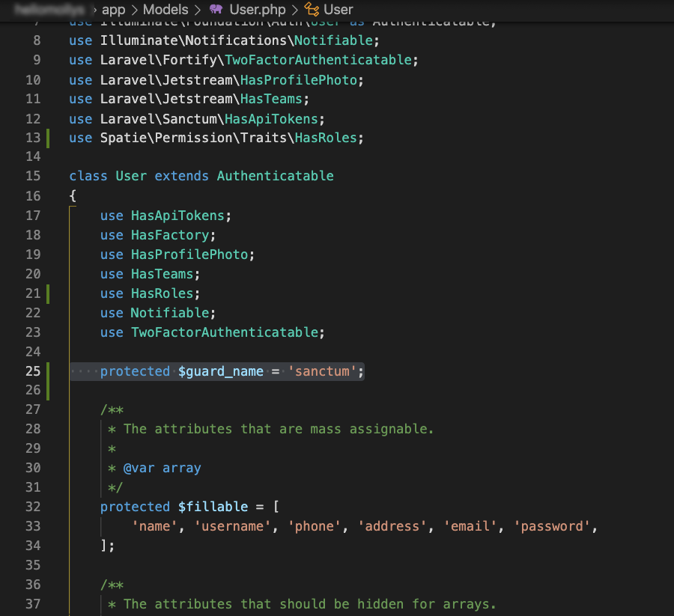The image size is (674, 616).
Task: Click the 'password' string in fillable array
Action: click(552, 527)
